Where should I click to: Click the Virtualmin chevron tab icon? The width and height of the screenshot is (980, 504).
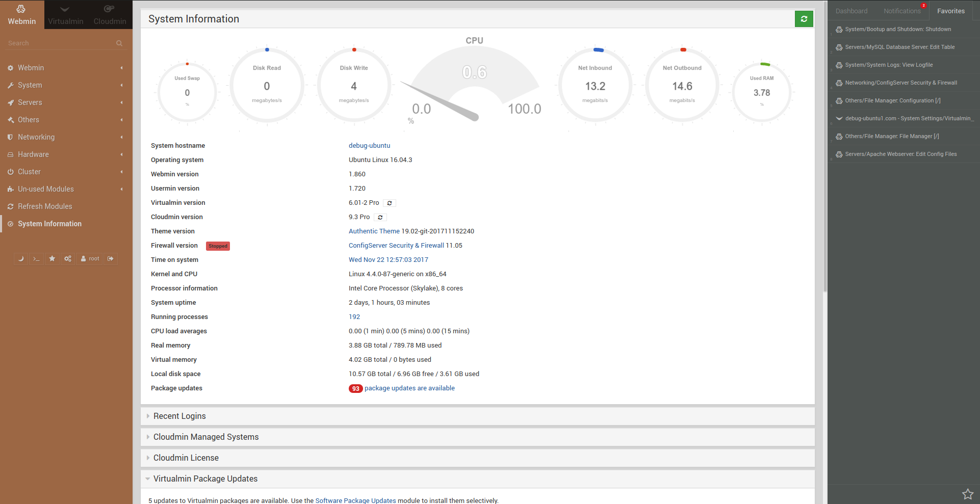pos(65,9)
